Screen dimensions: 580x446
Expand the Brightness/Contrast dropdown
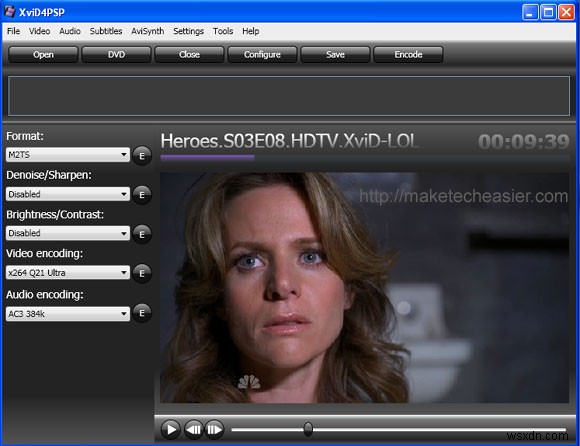pyautogui.click(x=68, y=233)
